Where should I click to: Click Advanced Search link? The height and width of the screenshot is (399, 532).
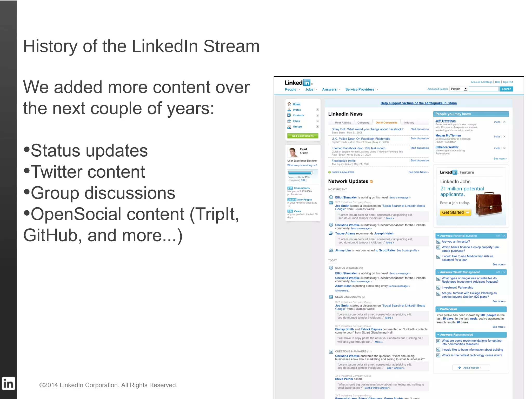click(437, 89)
